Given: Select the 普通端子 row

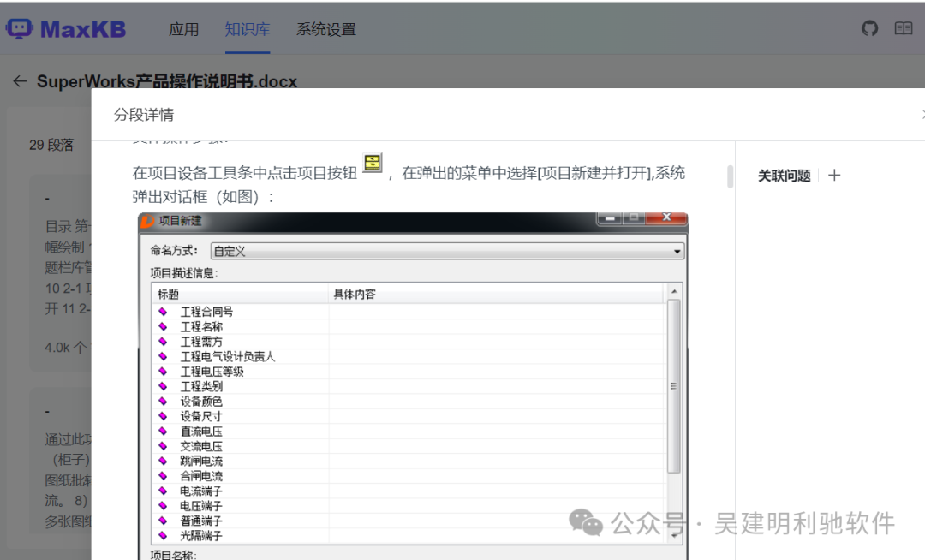Looking at the screenshot, I should 409,521.
